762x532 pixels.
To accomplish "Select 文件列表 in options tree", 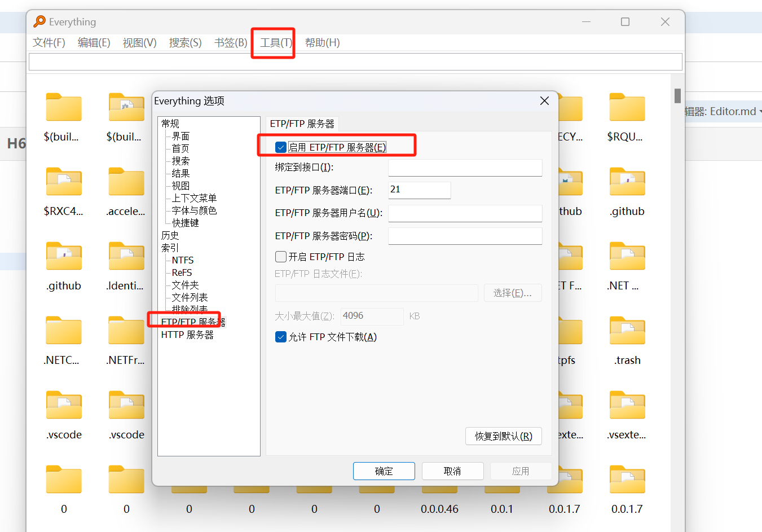I will point(190,297).
